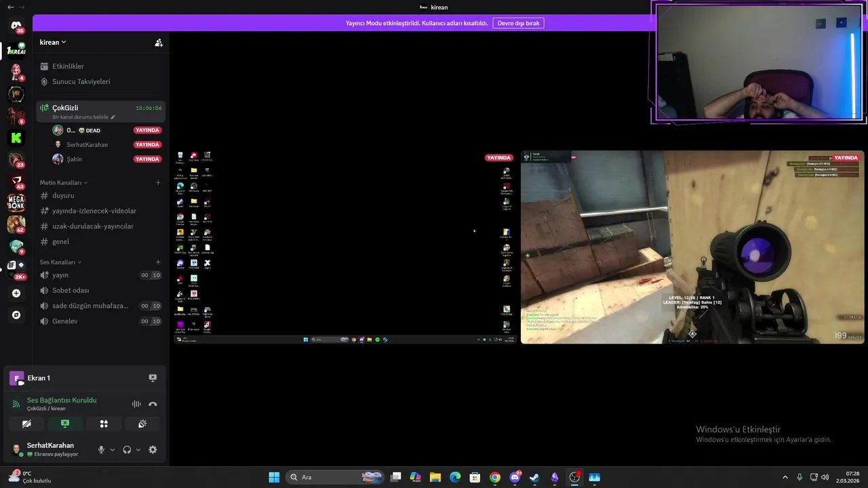Open noise suppression waveform icon
The width and height of the screenshot is (868, 488).
click(136, 404)
